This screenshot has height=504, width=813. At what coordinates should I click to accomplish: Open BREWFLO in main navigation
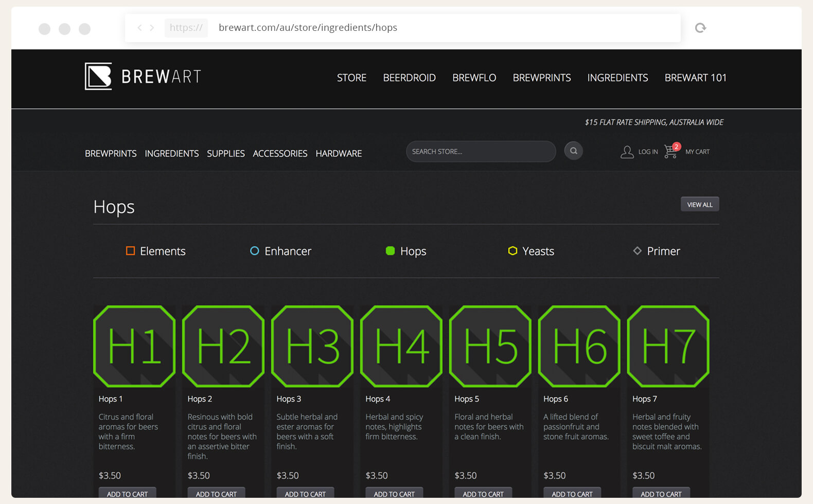[474, 78]
